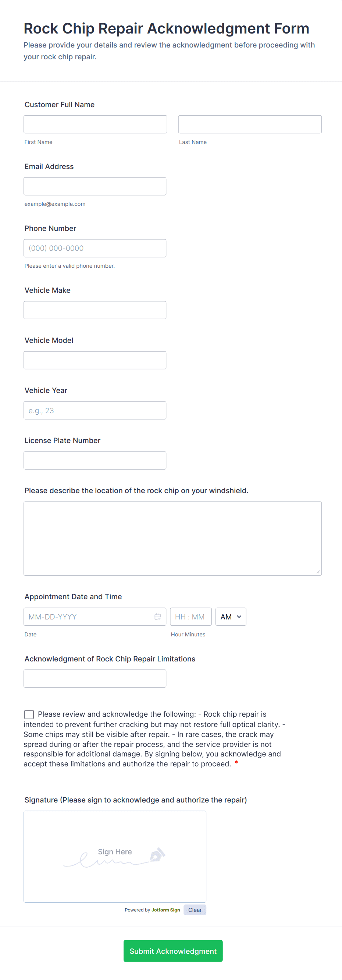Click the Acknowledgment of Repair Limitations field
This screenshot has height=980, width=342.
click(95, 678)
